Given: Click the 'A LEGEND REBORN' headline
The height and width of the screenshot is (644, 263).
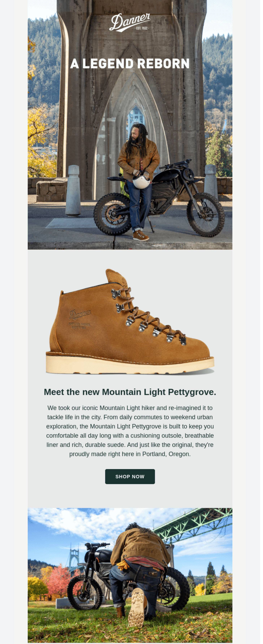Looking at the screenshot, I should coord(131,64).
